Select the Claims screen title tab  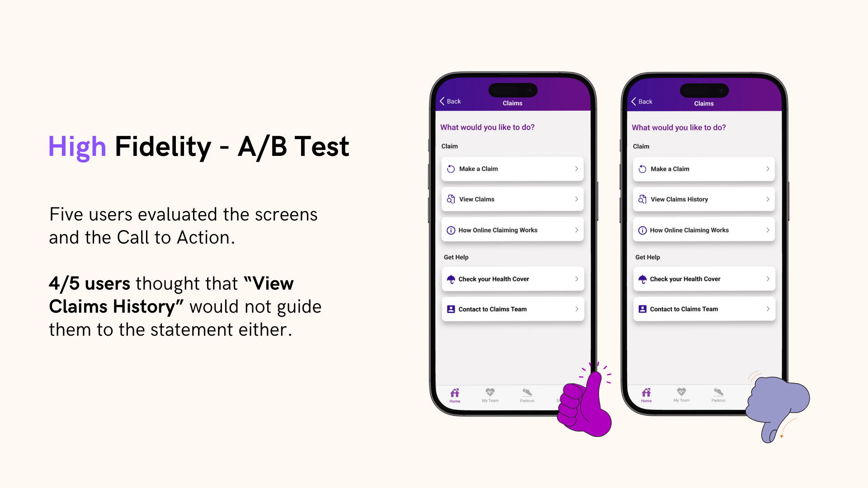point(512,103)
